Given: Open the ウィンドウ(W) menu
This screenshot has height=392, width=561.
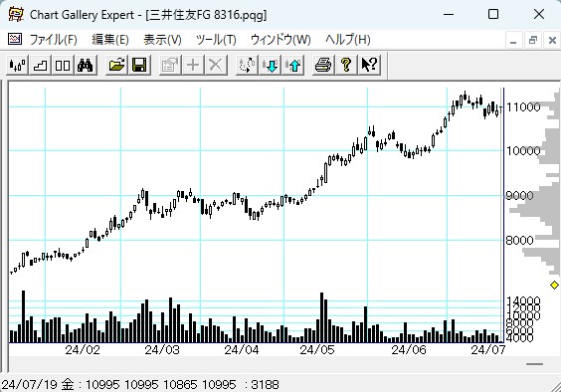Looking at the screenshot, I should coord(280,40).
